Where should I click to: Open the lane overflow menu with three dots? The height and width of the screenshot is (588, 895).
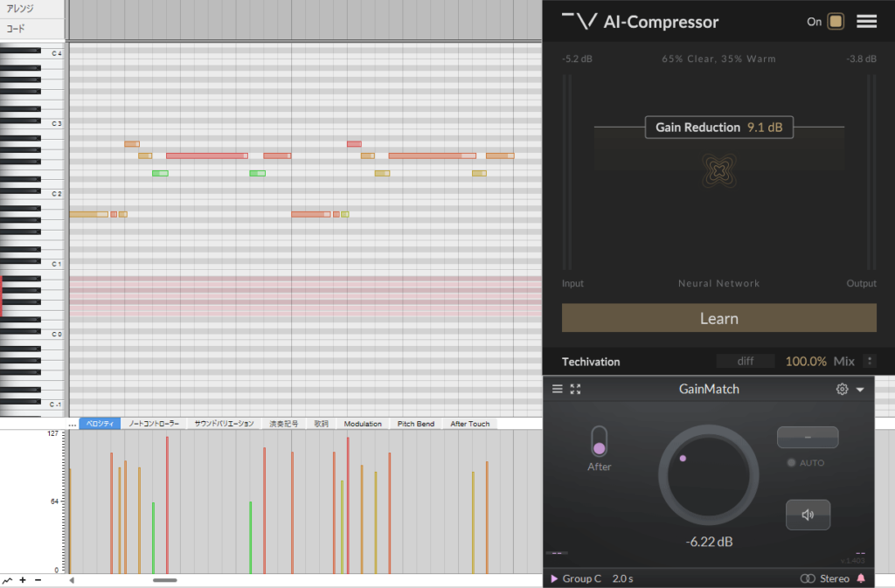[73, 424]
